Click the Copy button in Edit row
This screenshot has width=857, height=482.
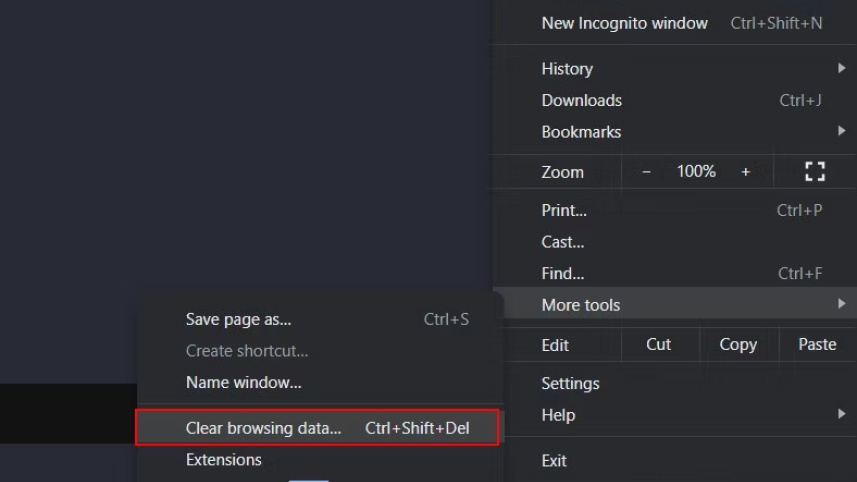tap(738, 344)
